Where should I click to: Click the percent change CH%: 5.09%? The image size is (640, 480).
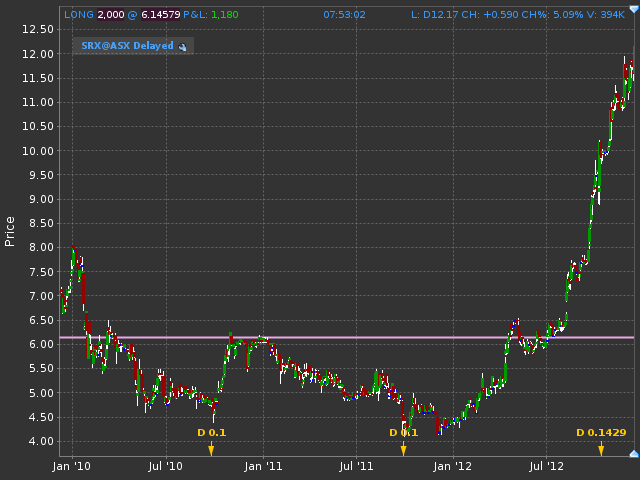(552, 15)
